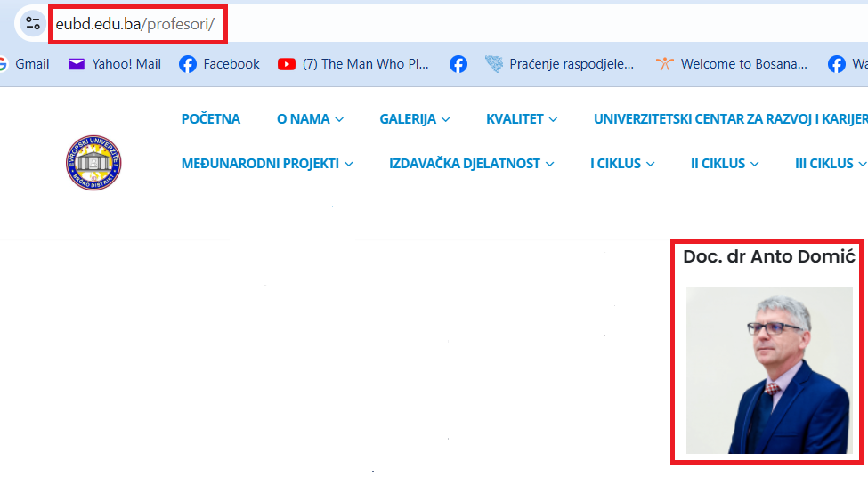Open the bookmark labeled Facebook

pyautogui.click(x=219, y=64)
